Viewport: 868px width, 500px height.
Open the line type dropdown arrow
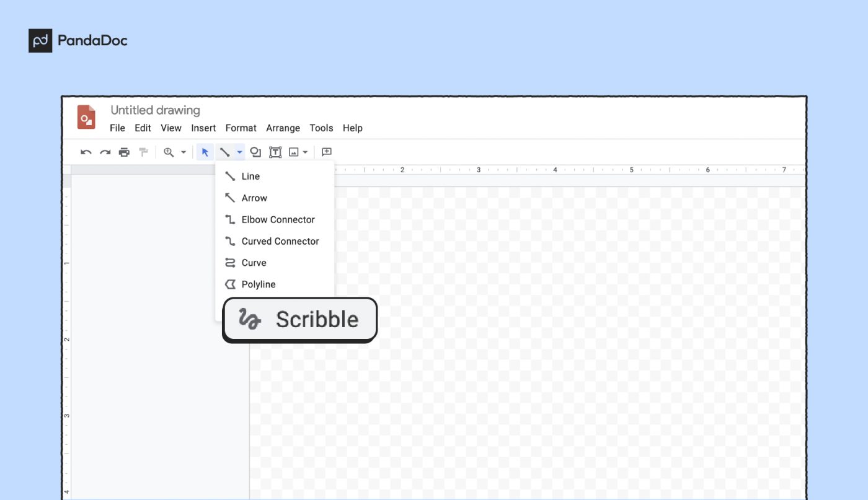coord(240,152)
